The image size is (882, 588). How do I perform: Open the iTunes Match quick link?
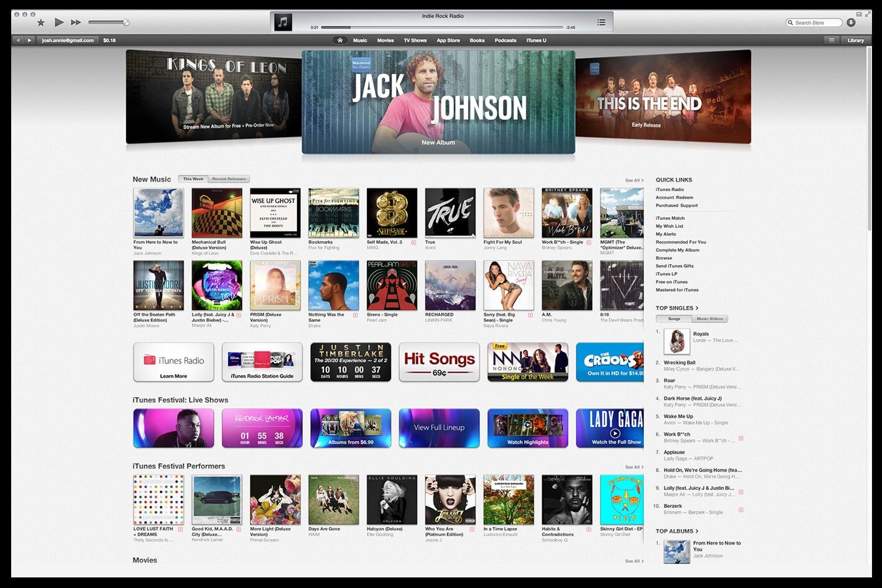tap(670, 218)
